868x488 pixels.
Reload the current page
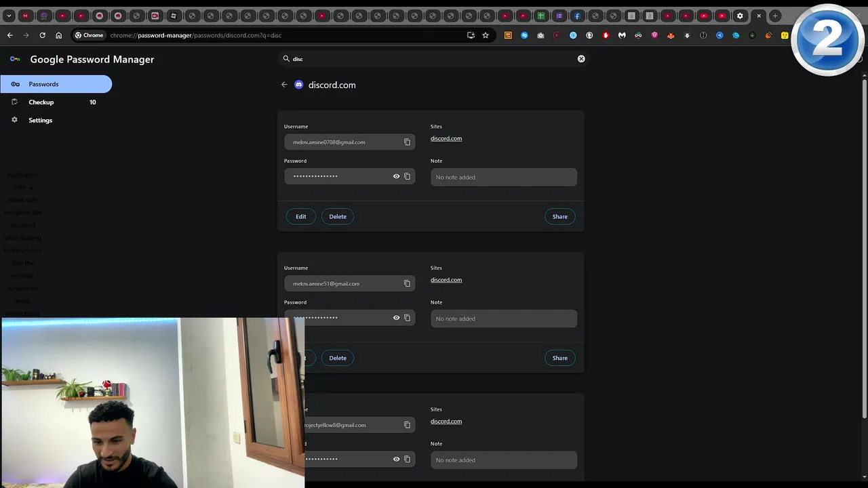pos(43,35)
